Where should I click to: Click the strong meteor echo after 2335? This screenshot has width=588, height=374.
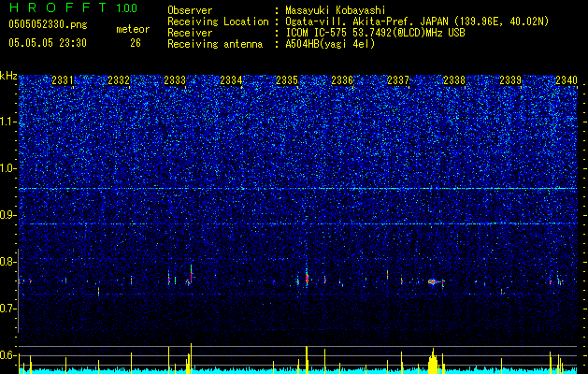pyautogui.click(x=307, y=277)
